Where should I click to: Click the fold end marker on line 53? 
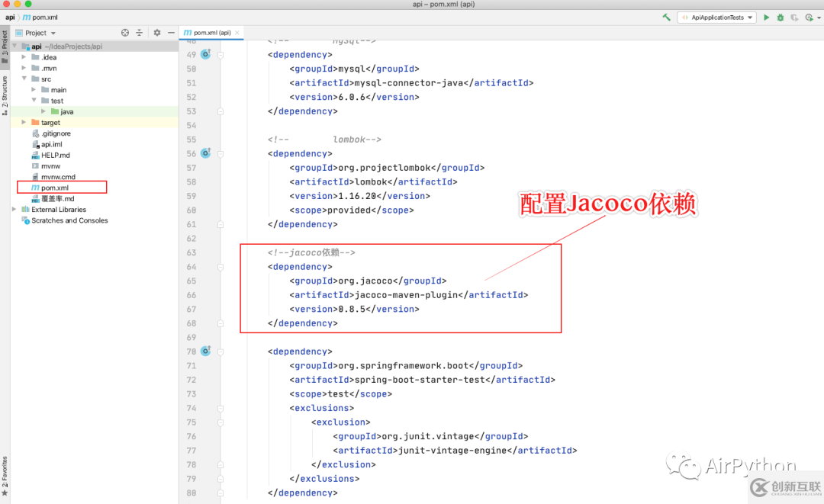pyautogui.click(x=220, y=111)
